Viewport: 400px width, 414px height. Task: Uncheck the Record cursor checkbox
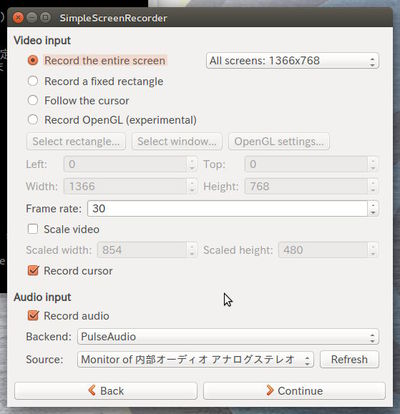(33, 270)
